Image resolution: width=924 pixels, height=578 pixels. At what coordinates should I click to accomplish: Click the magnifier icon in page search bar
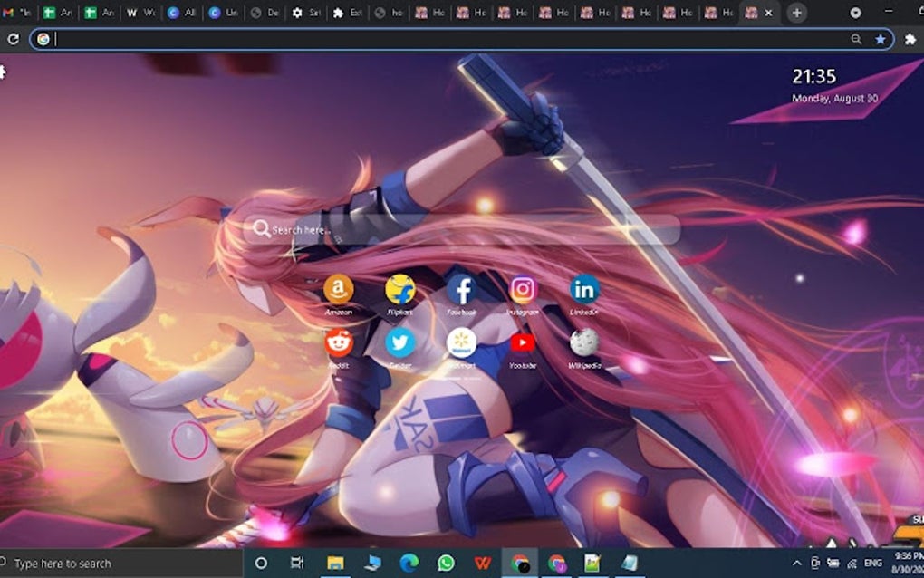tap(261, 228)
